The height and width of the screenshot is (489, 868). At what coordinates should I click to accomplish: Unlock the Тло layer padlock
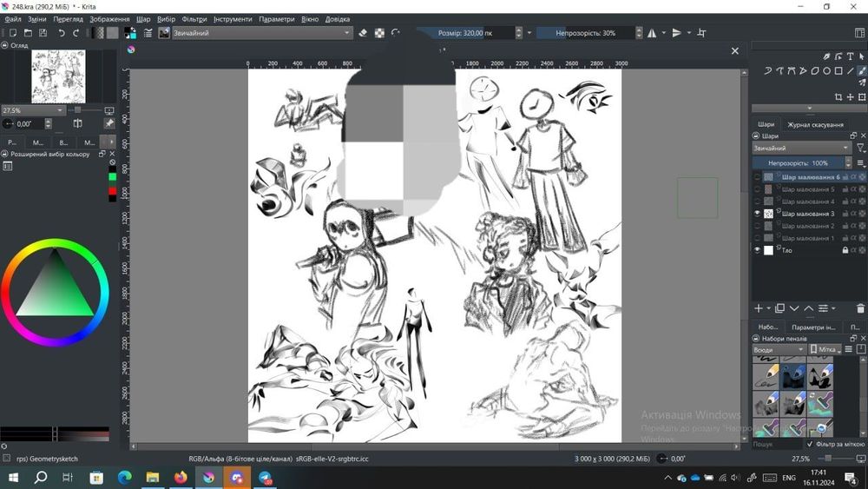tap(845, 250)
